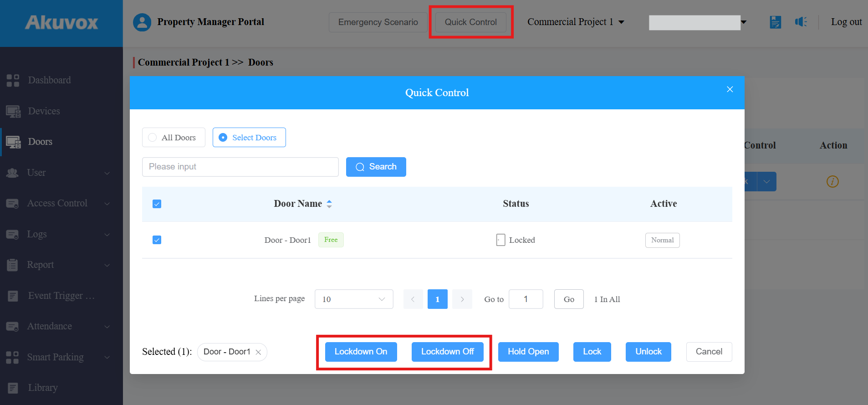Click the property manager avatar icon
Image resolution: width=868 pixels, height=405 pixels.
(x=142, y=22)
